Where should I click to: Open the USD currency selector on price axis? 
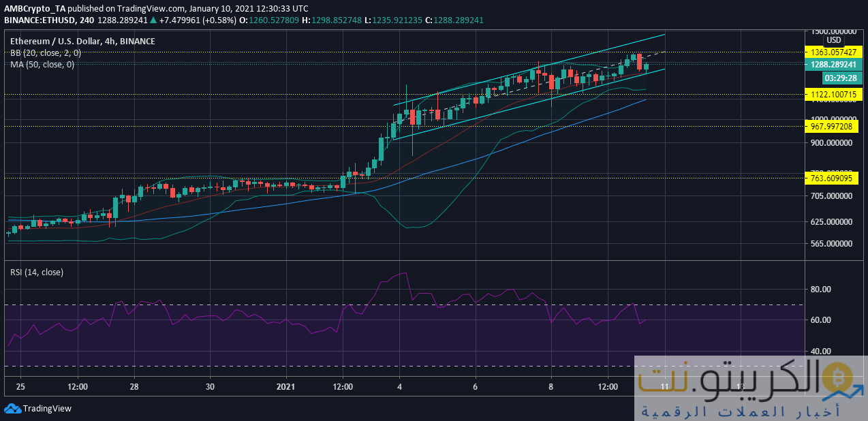coord(834,40)
